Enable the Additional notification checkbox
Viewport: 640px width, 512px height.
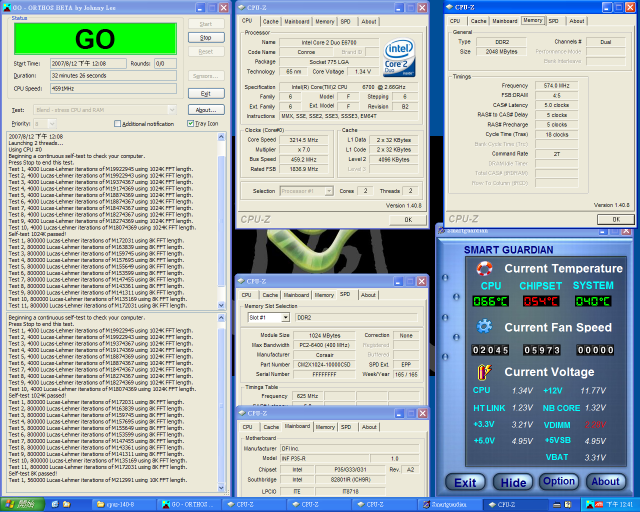coord(118,124)
